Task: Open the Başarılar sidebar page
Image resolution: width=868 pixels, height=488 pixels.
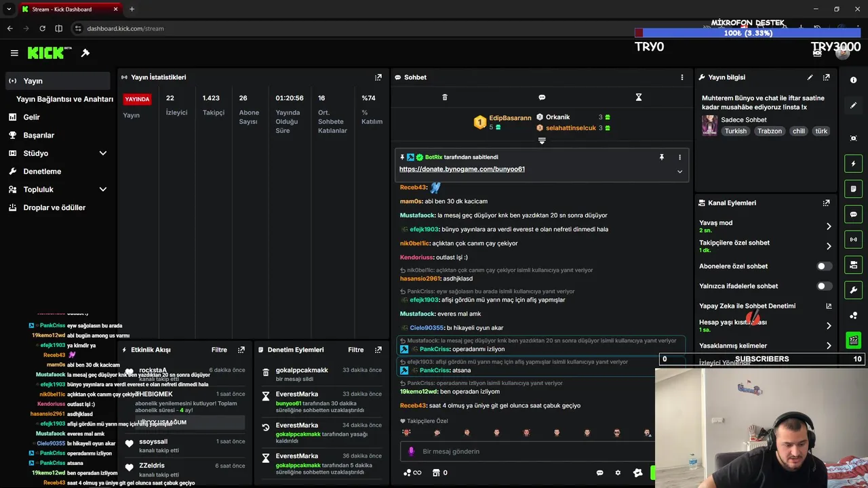Action: [58, 135]
